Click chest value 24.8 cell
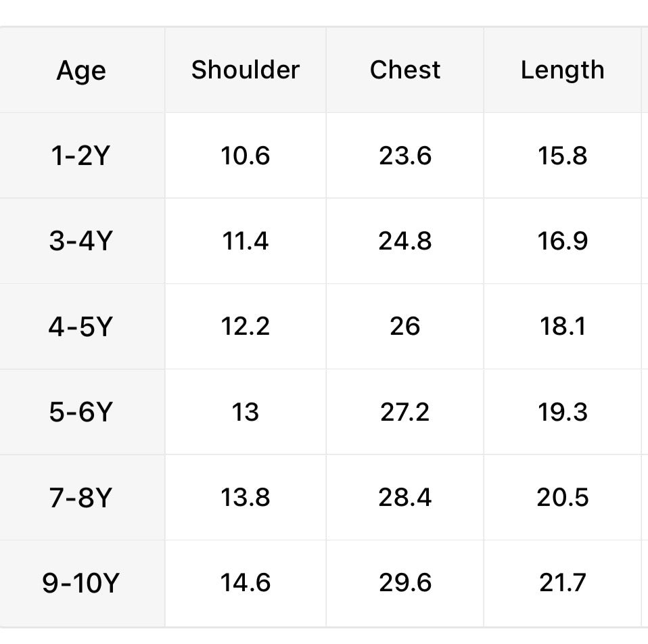 point(404,241)
